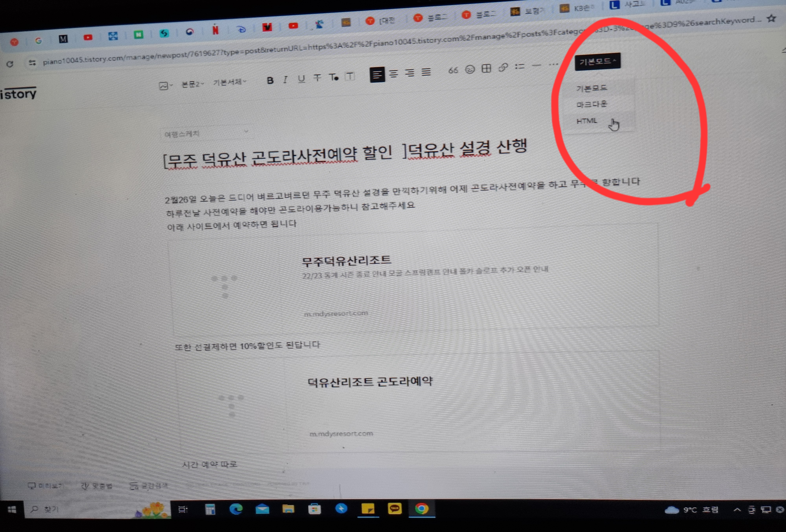Open the text color tool
This screenshot has width=786, height=532.
click(x=334, y=77)
